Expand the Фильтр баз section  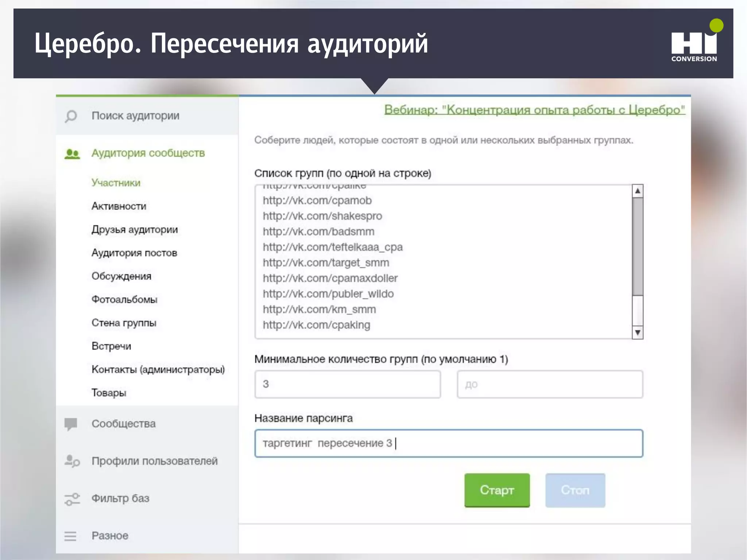pos(120,498)
